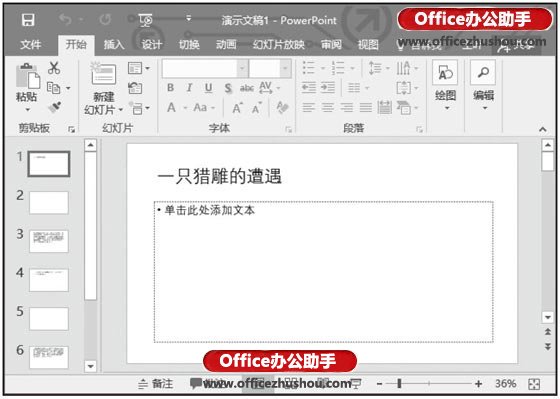Toggle Bold formatting

(171, 88)
